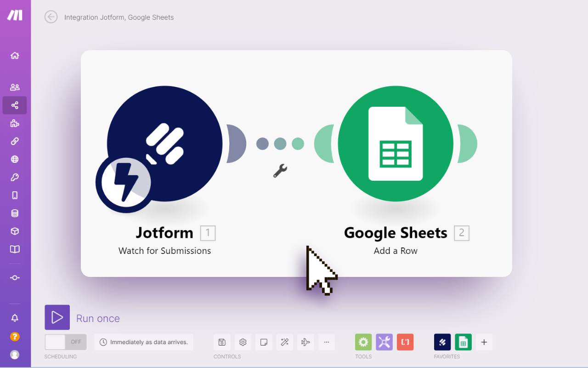This screenshot has height=368, width=588.
Task: Click the Explain flow airplane icon
Action: 305,342
